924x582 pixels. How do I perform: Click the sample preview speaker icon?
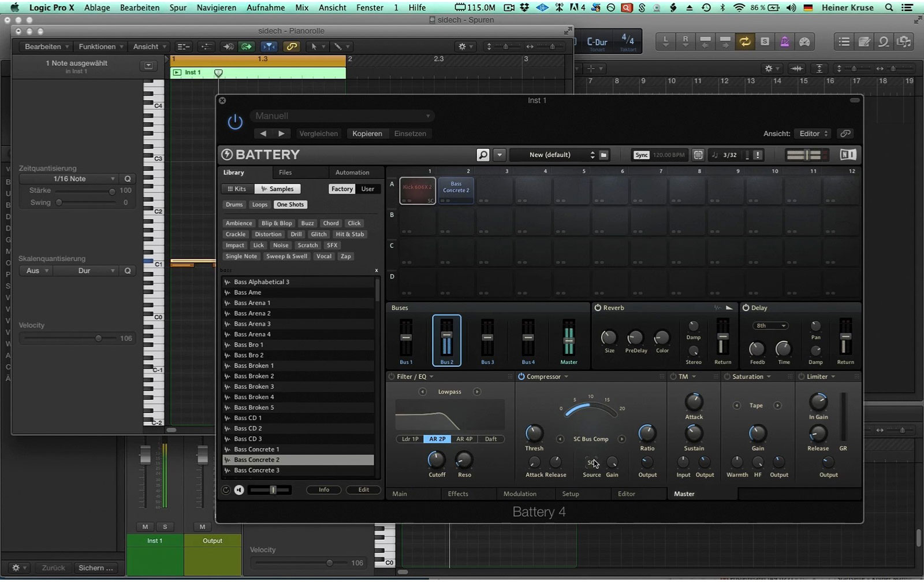click(x=239, y=490)
